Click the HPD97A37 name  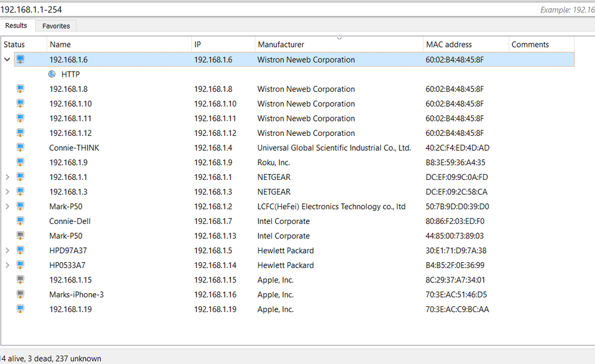pos(68,251)
